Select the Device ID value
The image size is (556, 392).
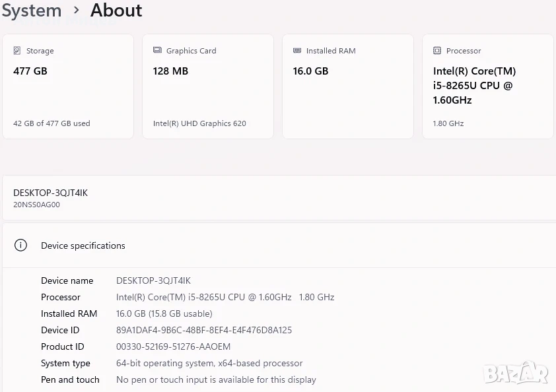203,330
